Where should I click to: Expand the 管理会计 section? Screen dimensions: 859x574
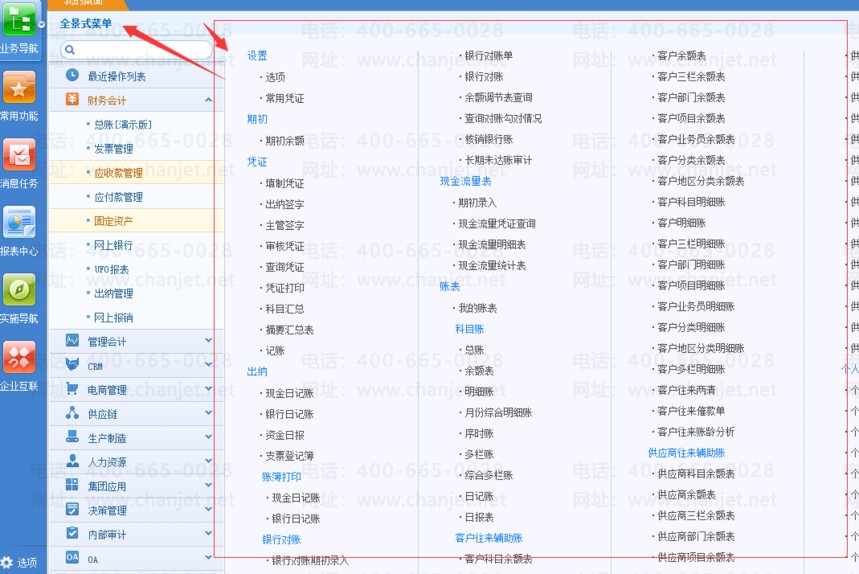[x=208, y=341]
